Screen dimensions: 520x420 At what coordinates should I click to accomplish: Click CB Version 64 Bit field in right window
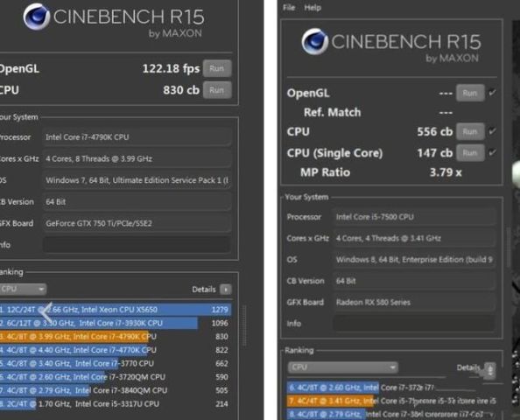pyautogui.click(x=414, y=281)
